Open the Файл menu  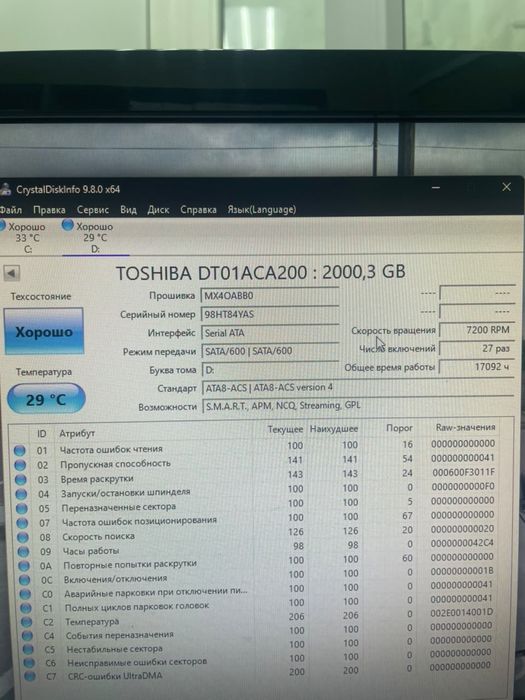[11, 209]
